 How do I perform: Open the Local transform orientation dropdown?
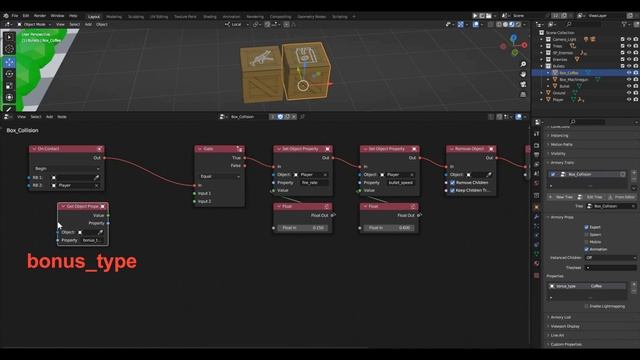click(237, 24)
